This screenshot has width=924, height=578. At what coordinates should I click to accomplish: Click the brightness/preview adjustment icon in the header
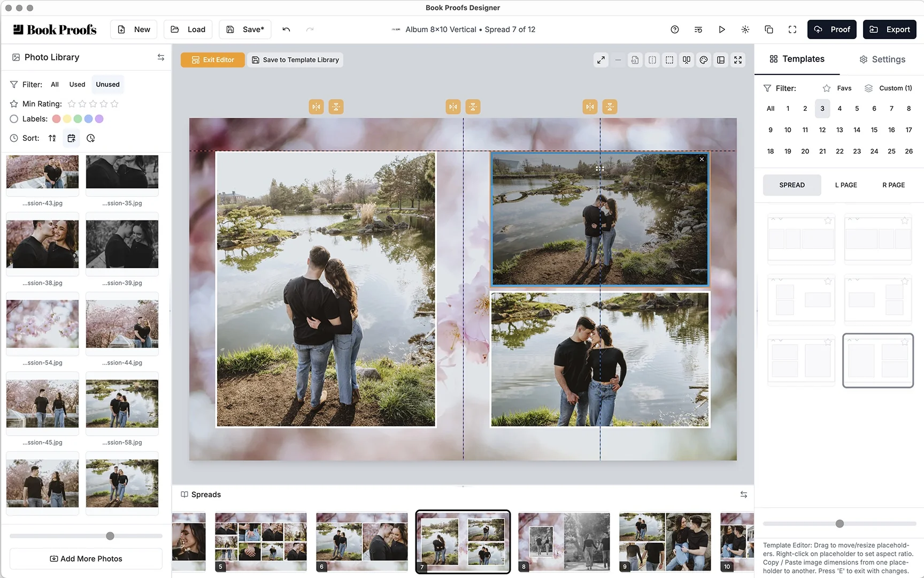click(x=745, y=29)
